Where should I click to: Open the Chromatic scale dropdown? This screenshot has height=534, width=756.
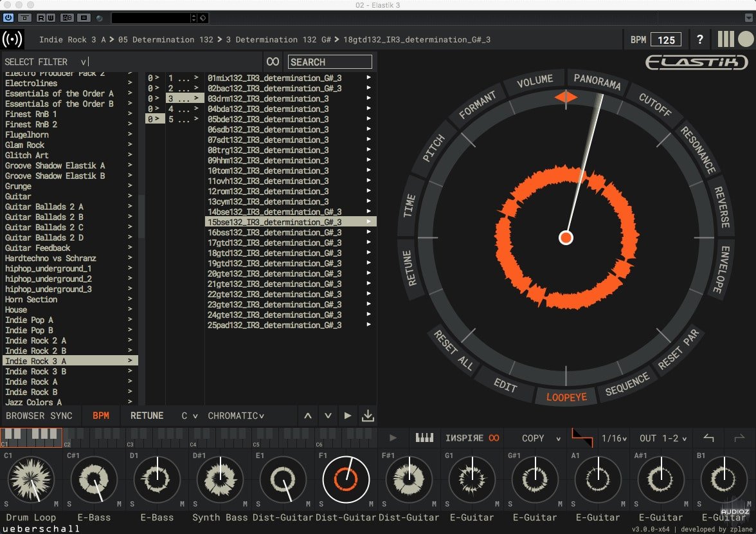pyautogui.click(x=236, y=416)
